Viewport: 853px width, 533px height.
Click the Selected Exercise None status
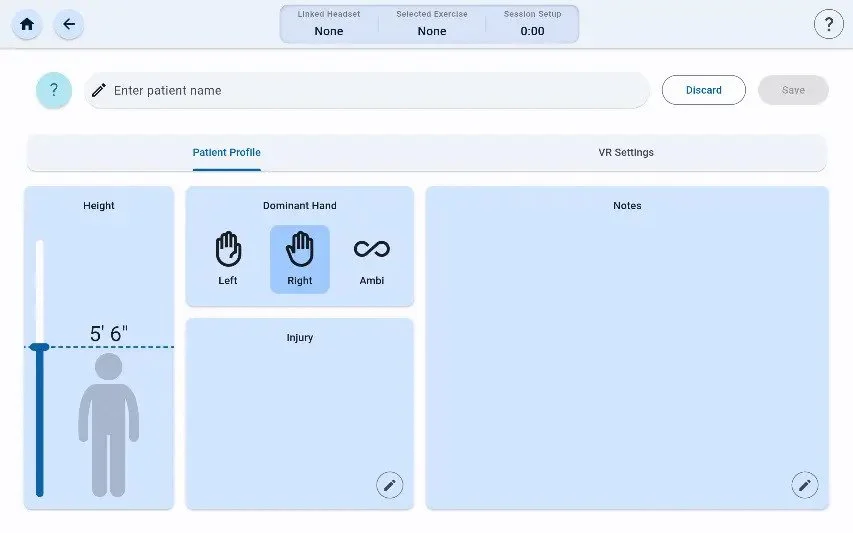432,23
